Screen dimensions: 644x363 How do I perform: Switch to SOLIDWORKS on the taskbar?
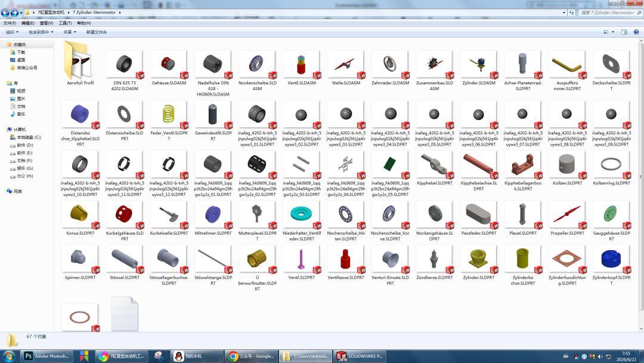tap(360, 356)
